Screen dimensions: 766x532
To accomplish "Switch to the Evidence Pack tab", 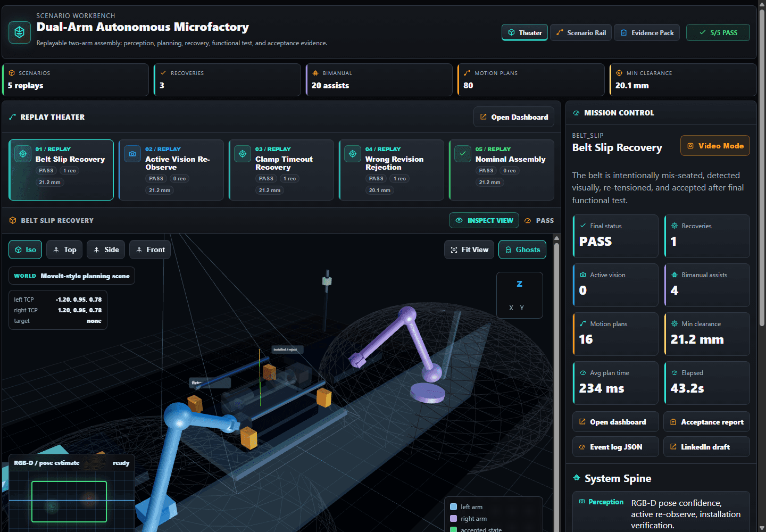I will (647, 32).
